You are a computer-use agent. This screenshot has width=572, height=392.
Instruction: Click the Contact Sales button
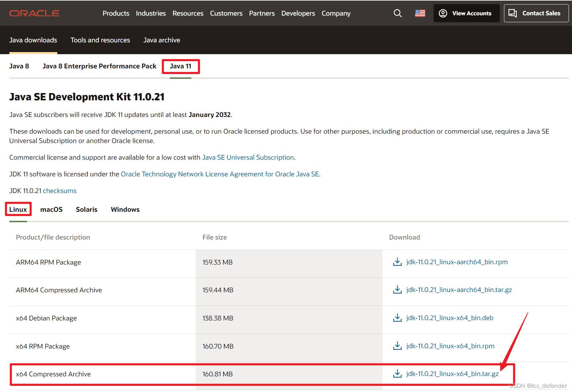tap(536, 13)
